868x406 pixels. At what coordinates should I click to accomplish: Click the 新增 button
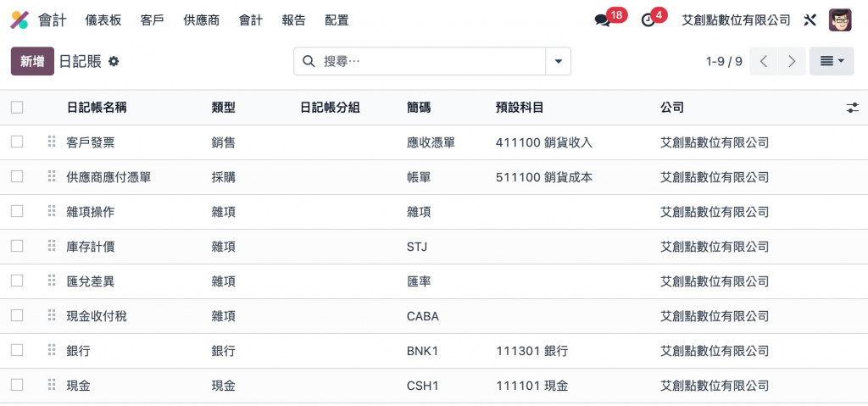pyautogui.click(x=32, y=61)
